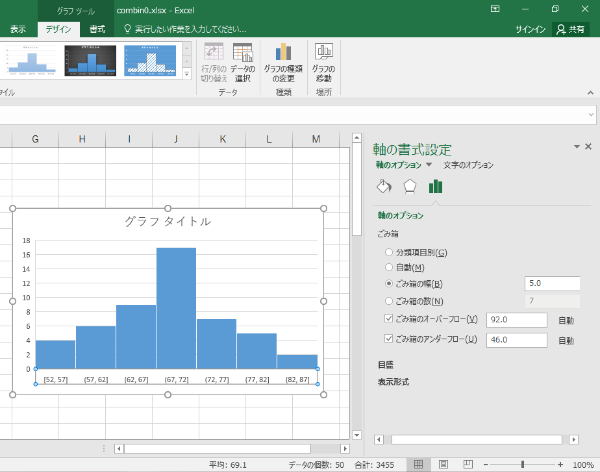600x472 pixels.
Task: Open Fill & Line paint bucket tab
Action: [384, 187]
